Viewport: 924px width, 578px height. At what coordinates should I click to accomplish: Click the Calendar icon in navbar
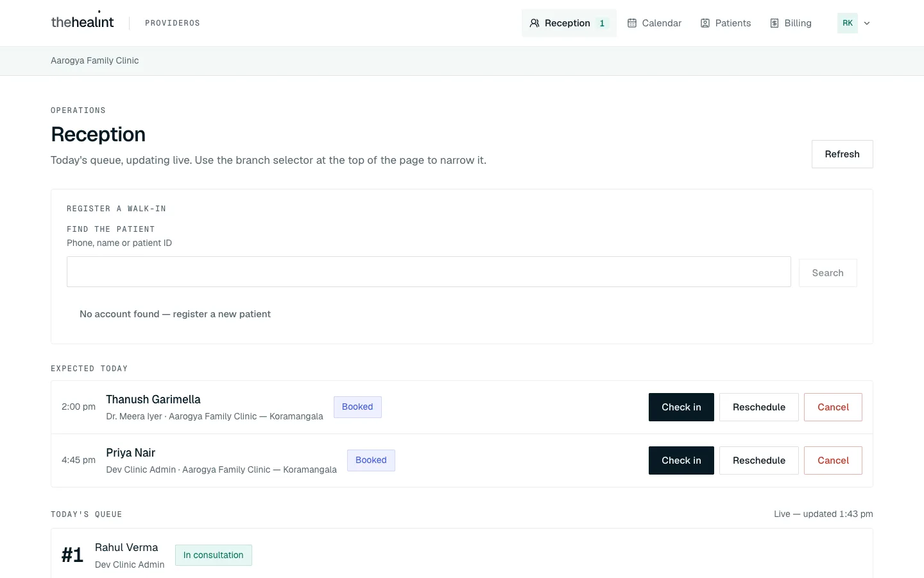(632, 23)
